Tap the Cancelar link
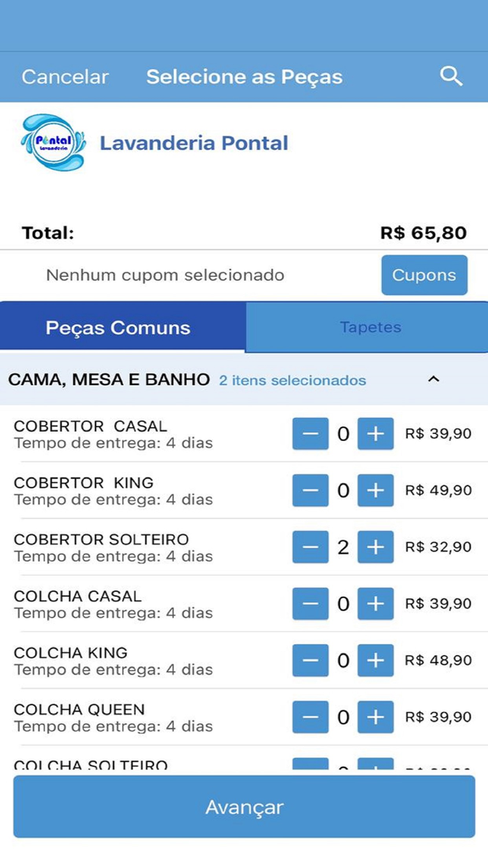488x868 pixels. point(65,77)
